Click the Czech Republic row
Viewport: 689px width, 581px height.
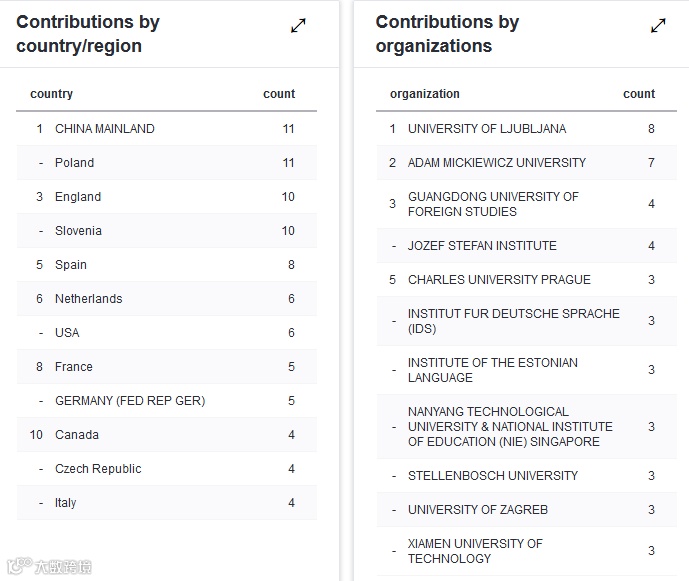[98, 469]
